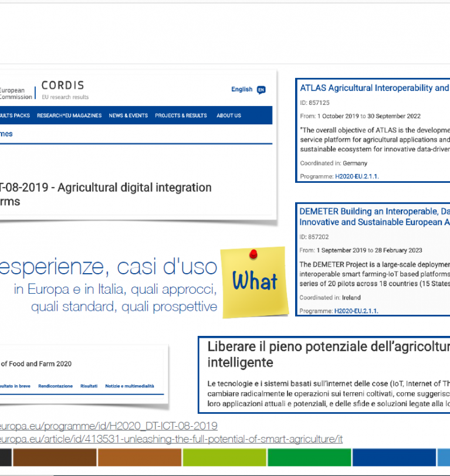Click 'quali standard, quali prospettive' line
Image resolution: width=450 pixels, height=476 pixels.
tap(124, 307)
